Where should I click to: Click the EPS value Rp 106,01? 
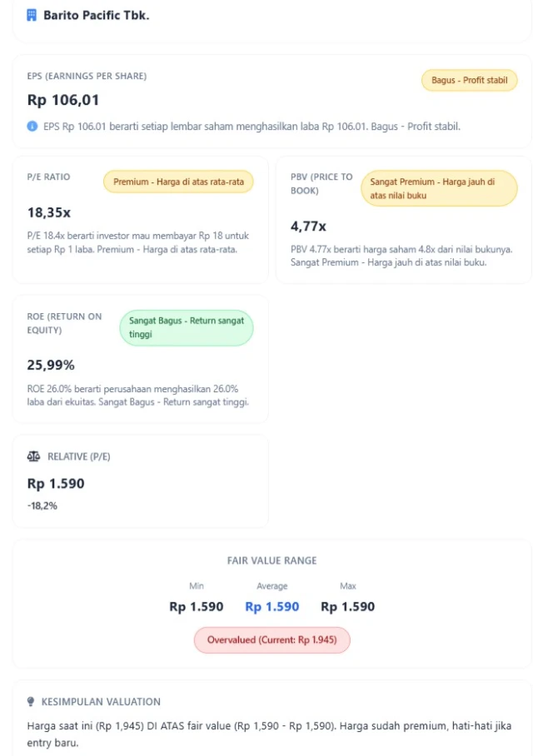click(63, 100)
